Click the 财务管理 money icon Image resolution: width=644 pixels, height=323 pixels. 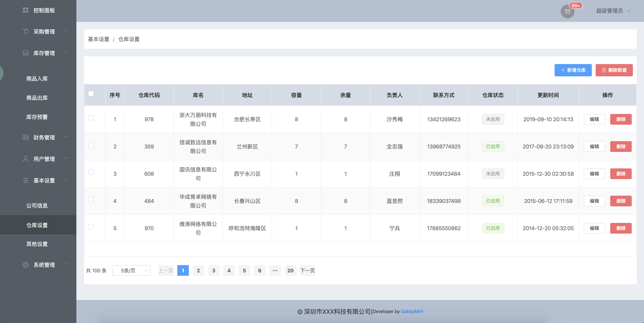point(26,137)
